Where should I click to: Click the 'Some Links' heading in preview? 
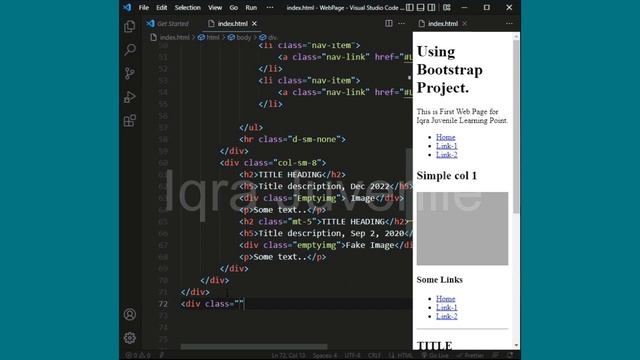click(440, 280)
